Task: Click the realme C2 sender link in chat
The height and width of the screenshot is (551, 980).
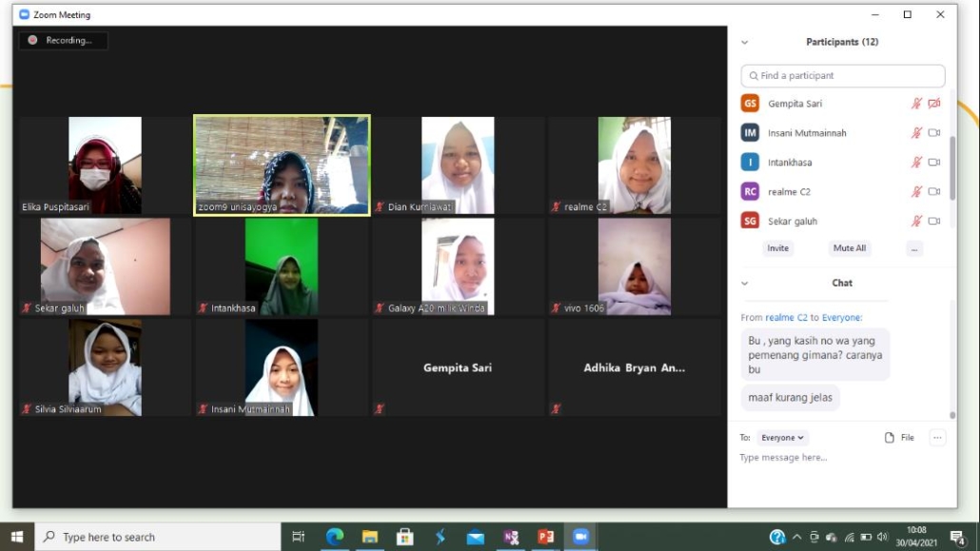Action: pyautogui.click(x=786, y=318)
